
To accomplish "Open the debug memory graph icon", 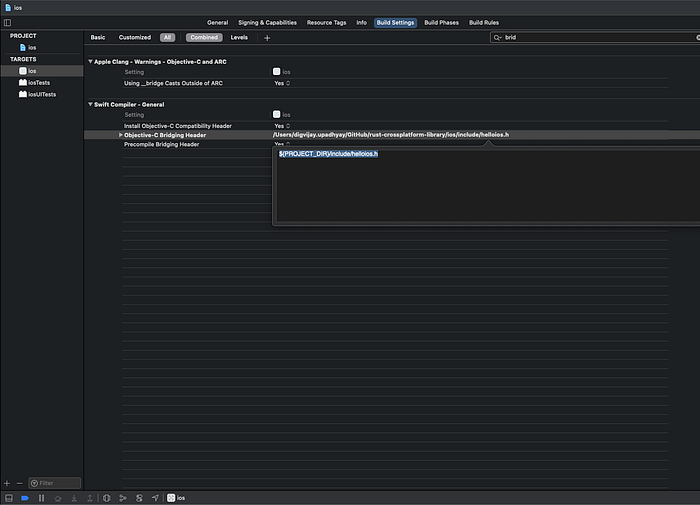I will coord(123,498).
